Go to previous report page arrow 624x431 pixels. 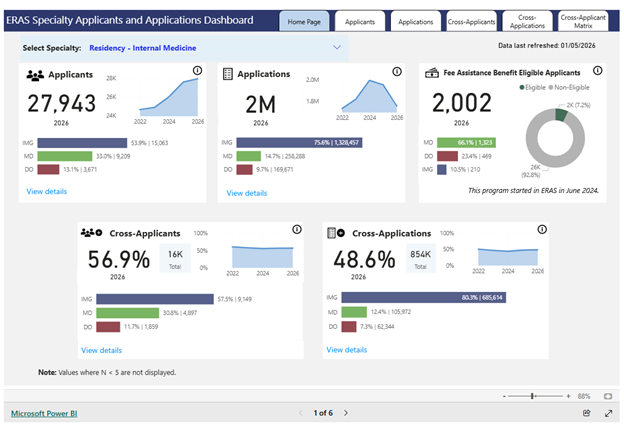(301, 413)
